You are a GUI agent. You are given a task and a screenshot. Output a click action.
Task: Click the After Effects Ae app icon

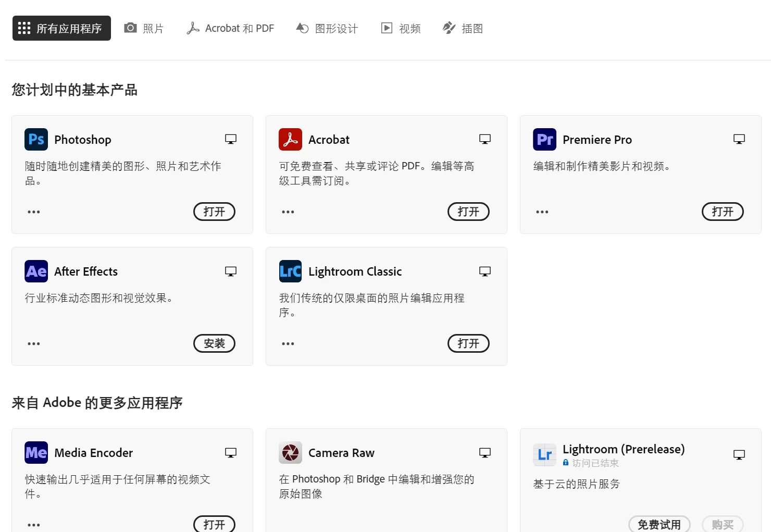click(x=36, y=271)
